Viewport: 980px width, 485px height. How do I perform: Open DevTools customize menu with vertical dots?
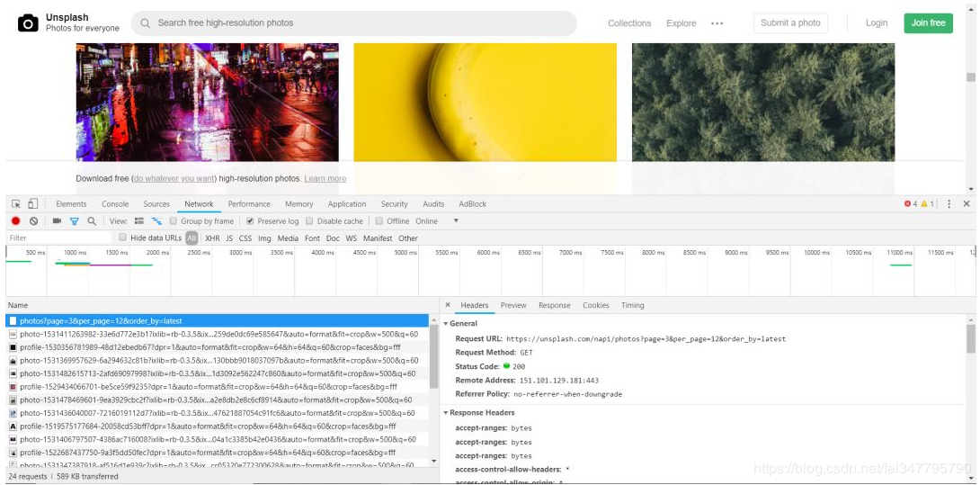(949, 204)
